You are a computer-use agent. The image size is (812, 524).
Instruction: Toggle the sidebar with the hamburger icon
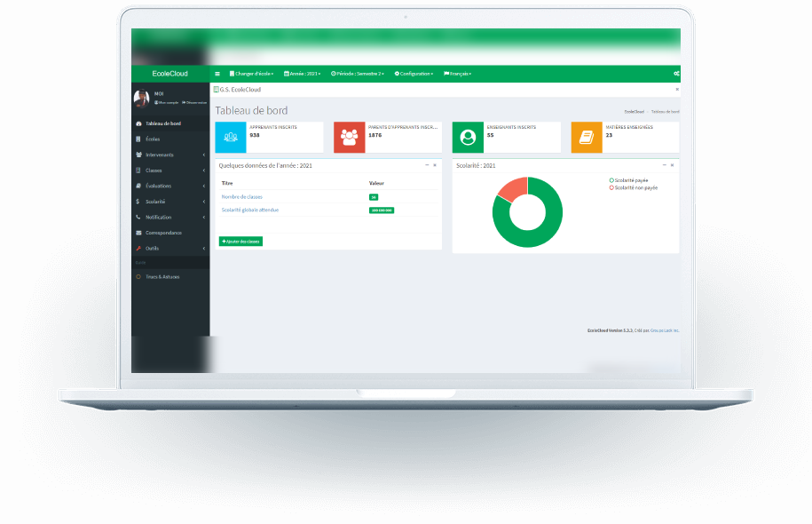coord(217,74)
